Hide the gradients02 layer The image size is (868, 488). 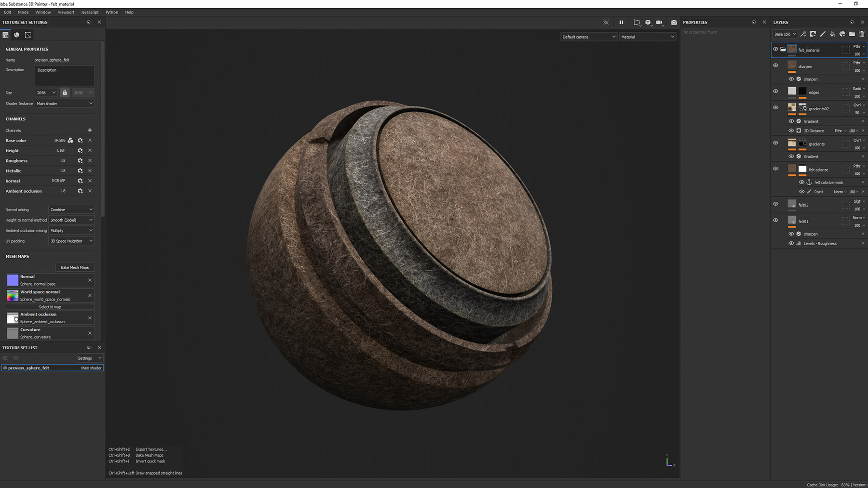point(776,107)
